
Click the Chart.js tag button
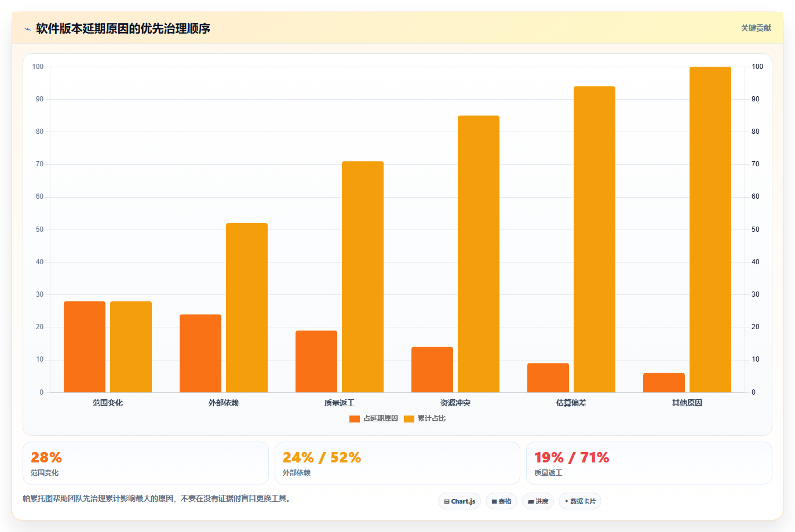tap(460, 501)
